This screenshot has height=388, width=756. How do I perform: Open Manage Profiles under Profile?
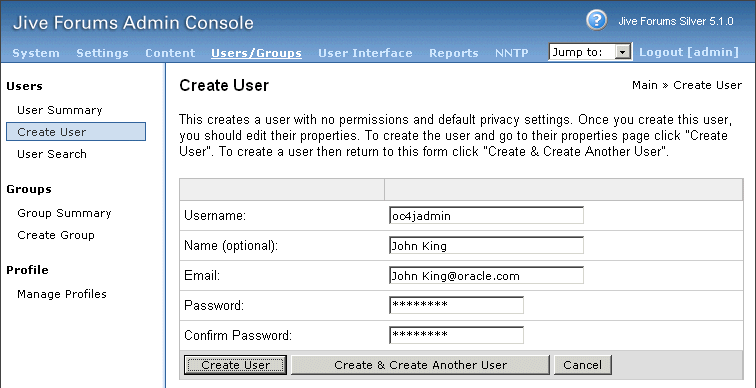[62, 294]
